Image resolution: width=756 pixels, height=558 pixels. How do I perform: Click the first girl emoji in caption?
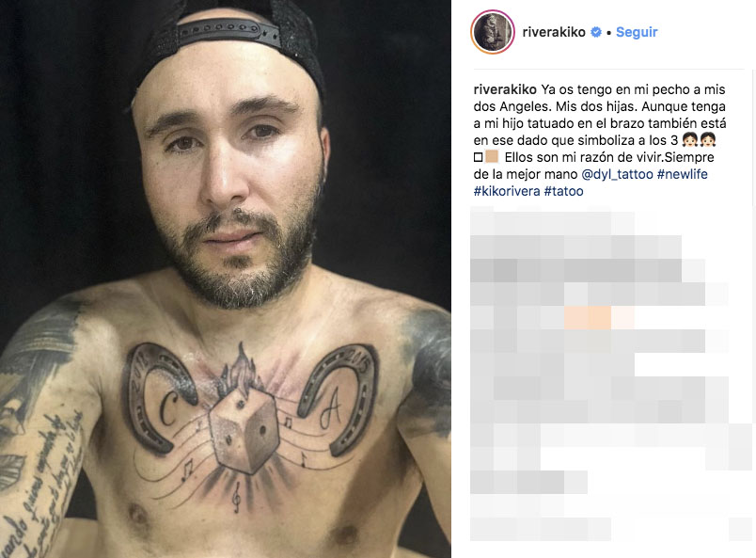[x=689, y=140]
